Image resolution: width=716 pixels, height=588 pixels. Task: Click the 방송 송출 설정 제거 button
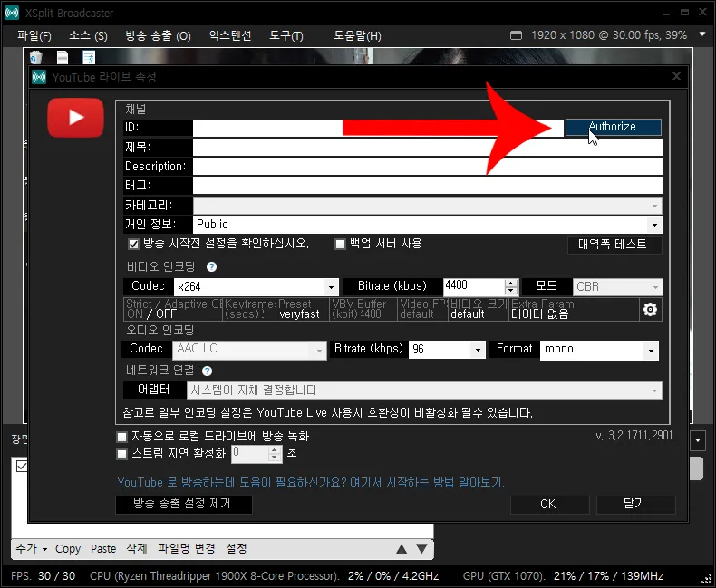coord(184,504)
